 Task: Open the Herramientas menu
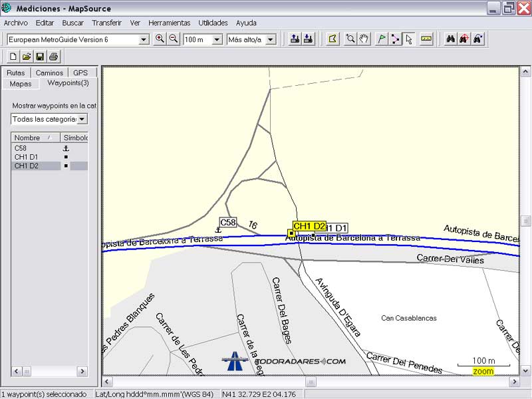pos(169,23)
